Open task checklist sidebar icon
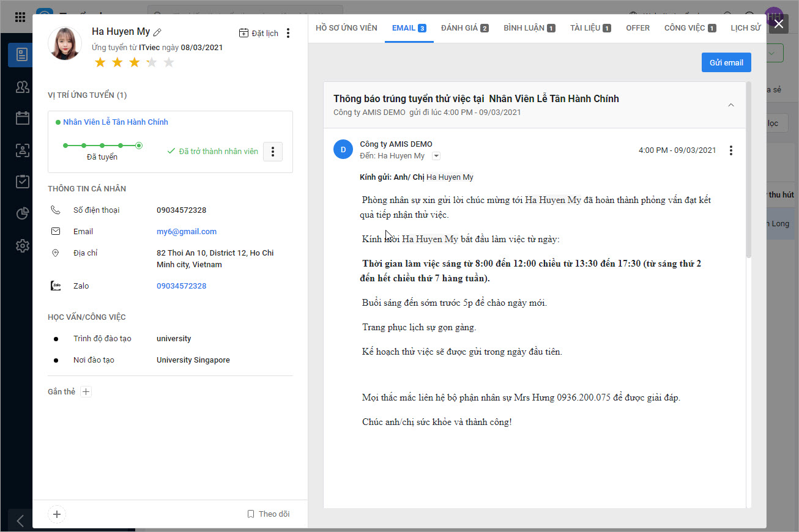Screen dimensions: 799x532 (22, 182)
